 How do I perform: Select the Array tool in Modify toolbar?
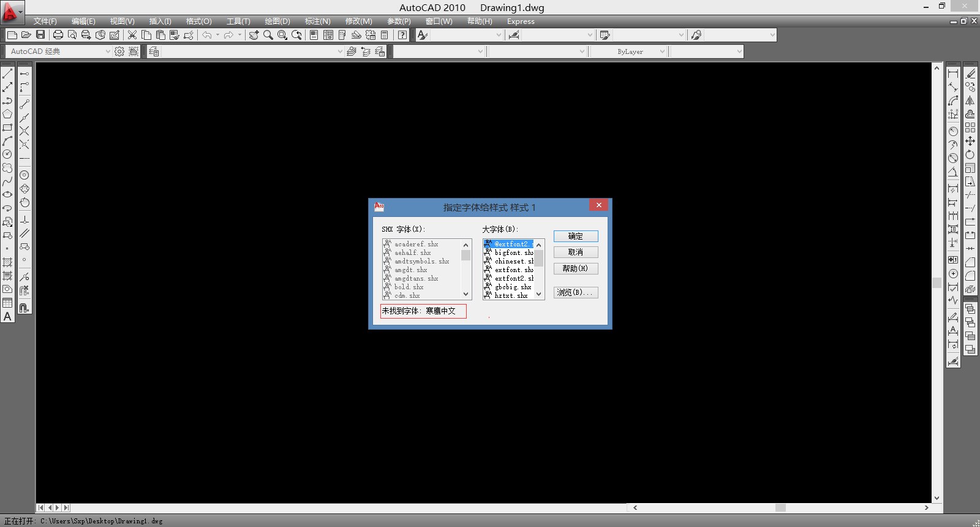click(x=970, y=127)
